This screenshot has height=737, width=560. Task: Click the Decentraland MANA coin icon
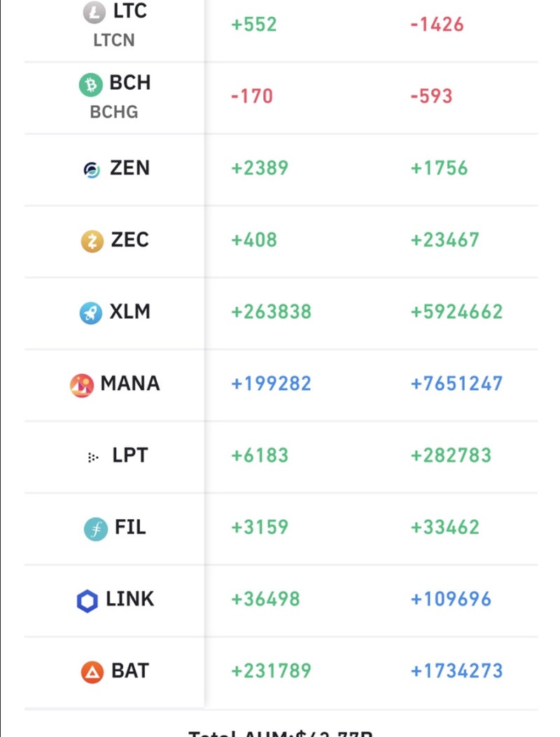pyautogui.click(x=82, y=385)
